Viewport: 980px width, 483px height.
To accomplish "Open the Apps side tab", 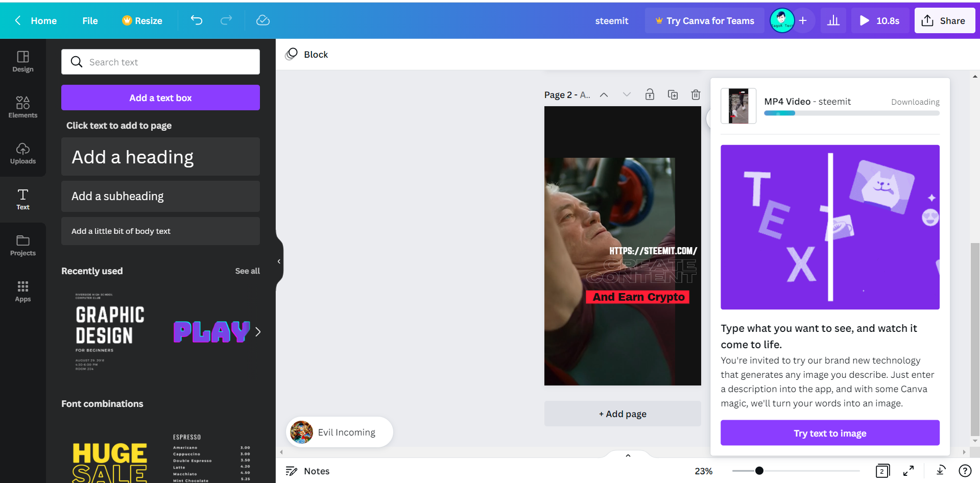I will (23, 292).
